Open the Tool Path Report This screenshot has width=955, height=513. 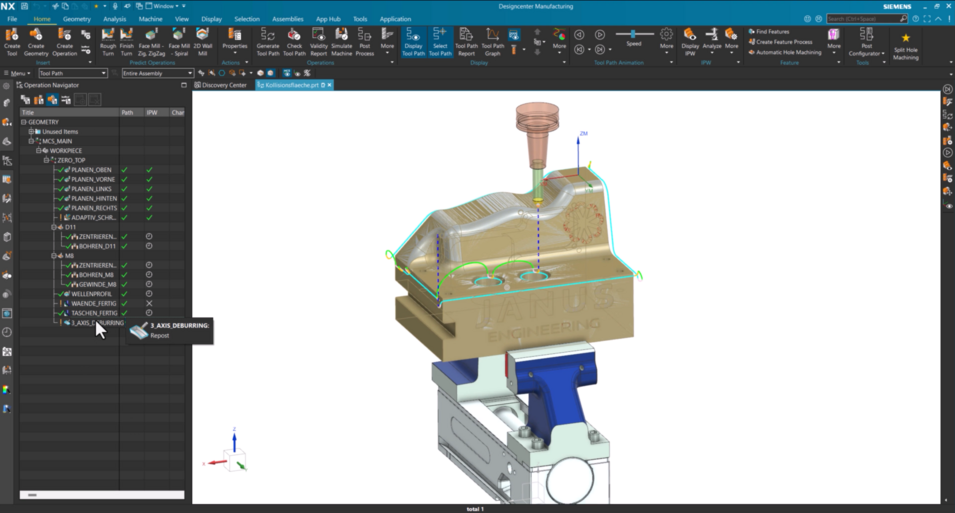(466, 41)
